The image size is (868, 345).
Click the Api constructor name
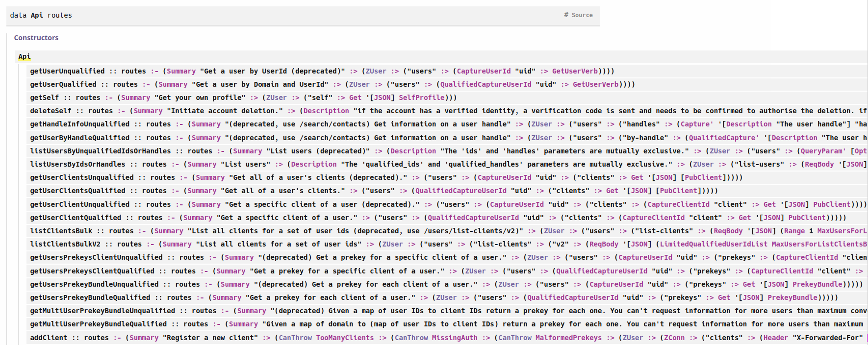click(25, 57)
